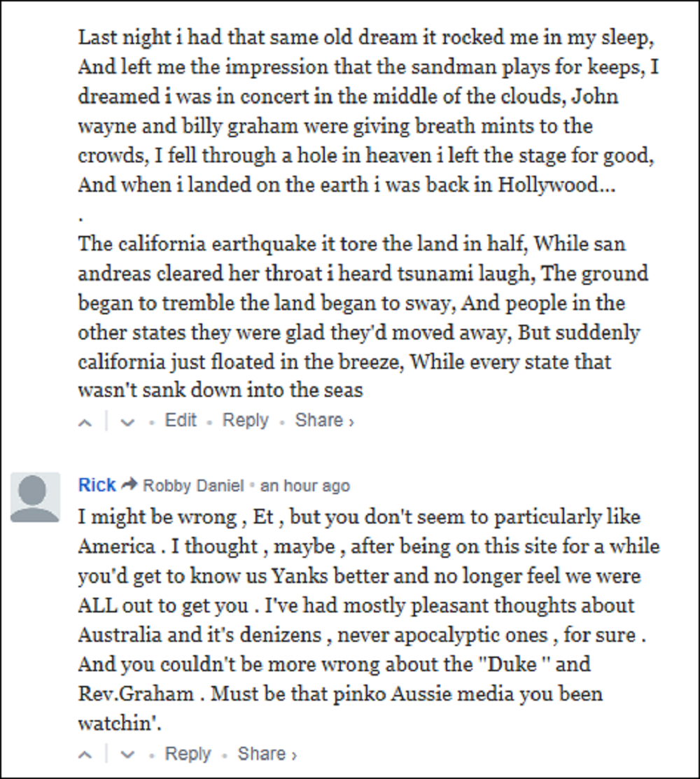Viewport: 700px width, 779px height.
Task: Upvote the dream lyrics comment
Action: (85, 422)
